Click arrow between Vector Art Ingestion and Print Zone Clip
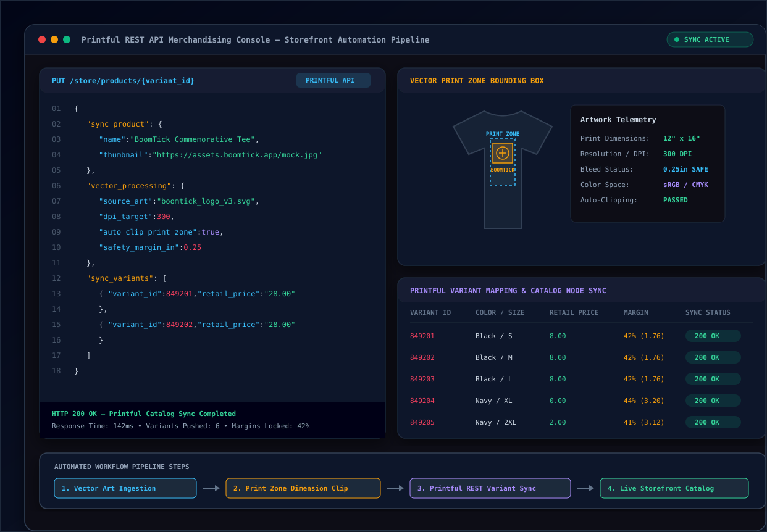The image size is (767, 532). click(211, 488)
